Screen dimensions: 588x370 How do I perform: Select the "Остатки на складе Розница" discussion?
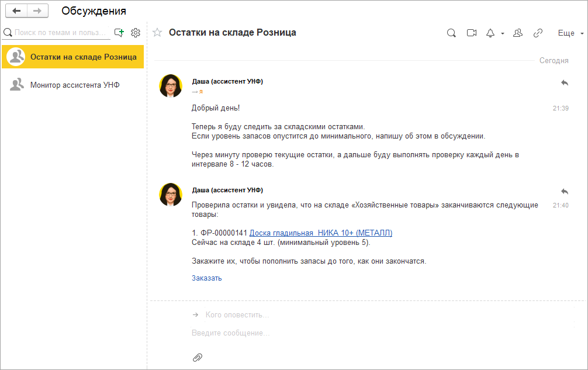83,57
